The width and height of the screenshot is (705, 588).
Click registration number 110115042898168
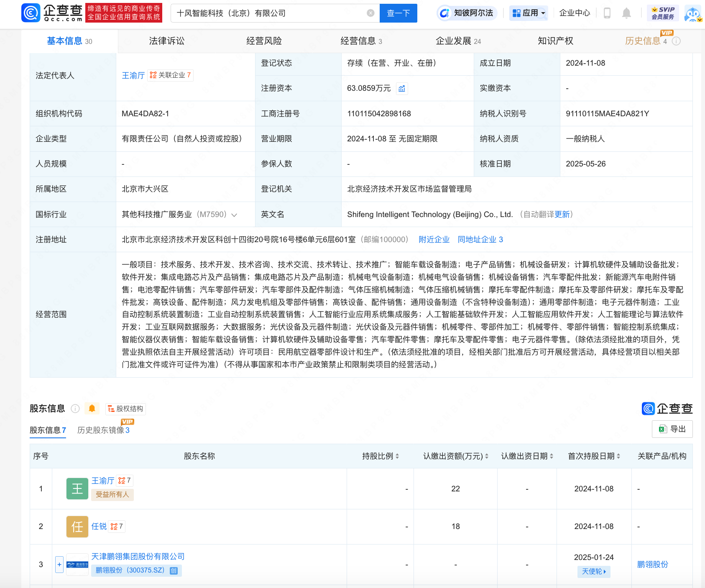[x=379, y=114]
